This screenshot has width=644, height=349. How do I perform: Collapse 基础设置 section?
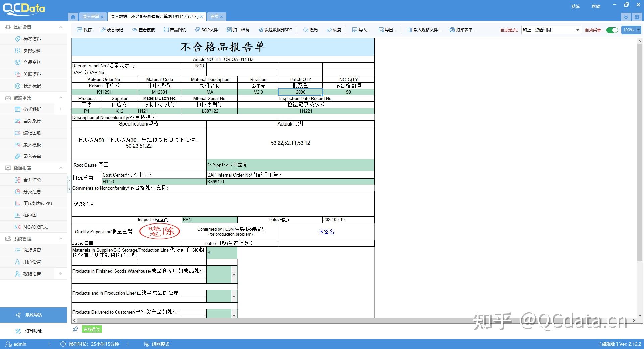61,27
